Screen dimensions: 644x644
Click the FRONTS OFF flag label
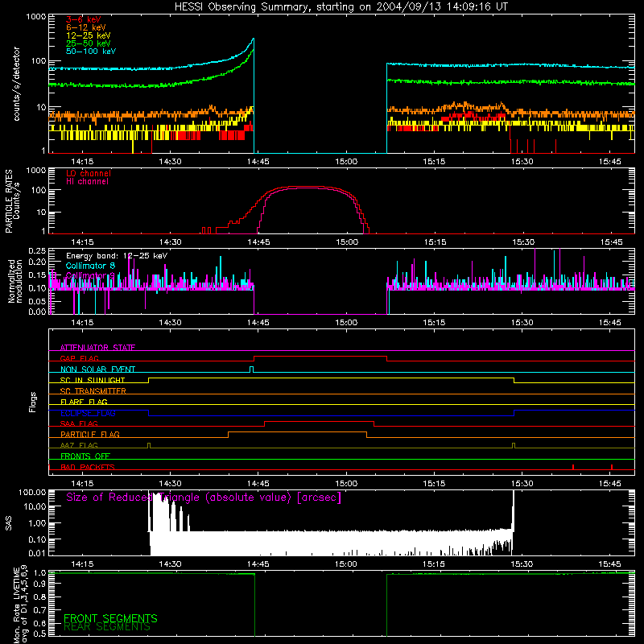pyautogui.click(x=85, y=456)
